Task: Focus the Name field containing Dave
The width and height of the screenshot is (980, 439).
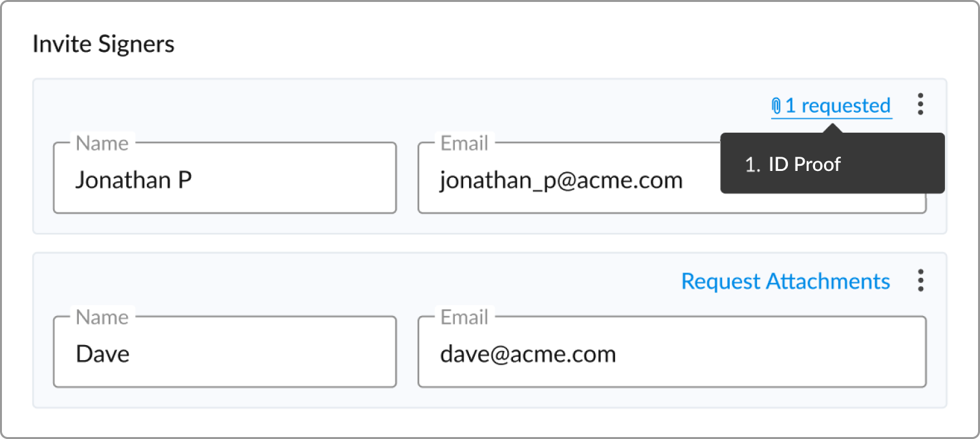Action: pos(224,352)
